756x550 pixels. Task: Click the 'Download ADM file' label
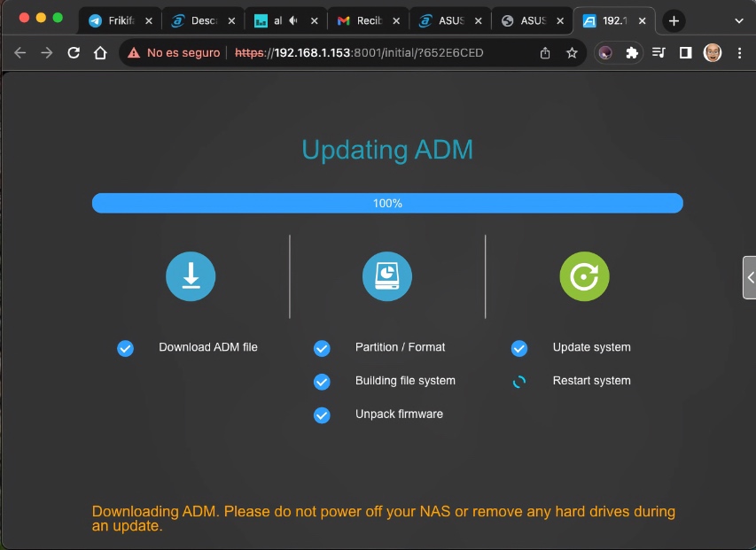(208, 347)
